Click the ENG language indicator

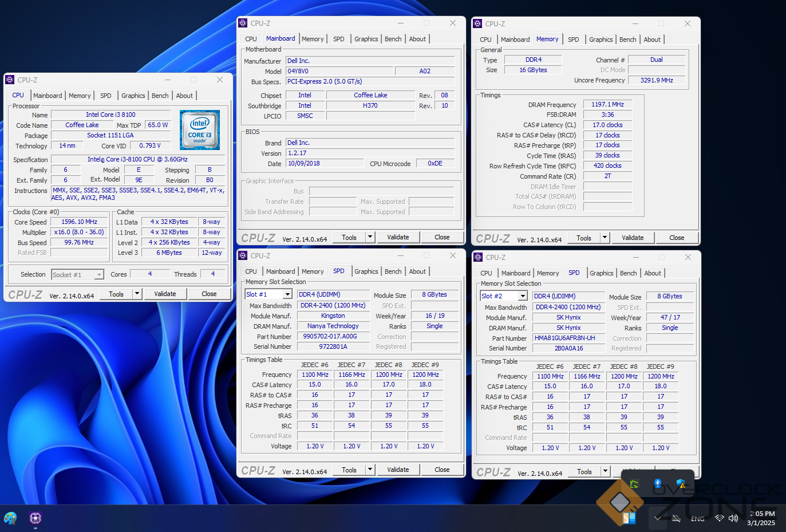(697, 519)
